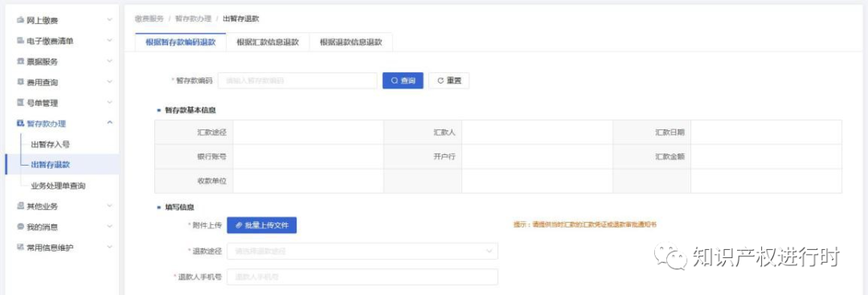Viewport: 868px width, 295px height.
Task: Click the 我的消息 sidebar icon
Action: pos(20,227)
